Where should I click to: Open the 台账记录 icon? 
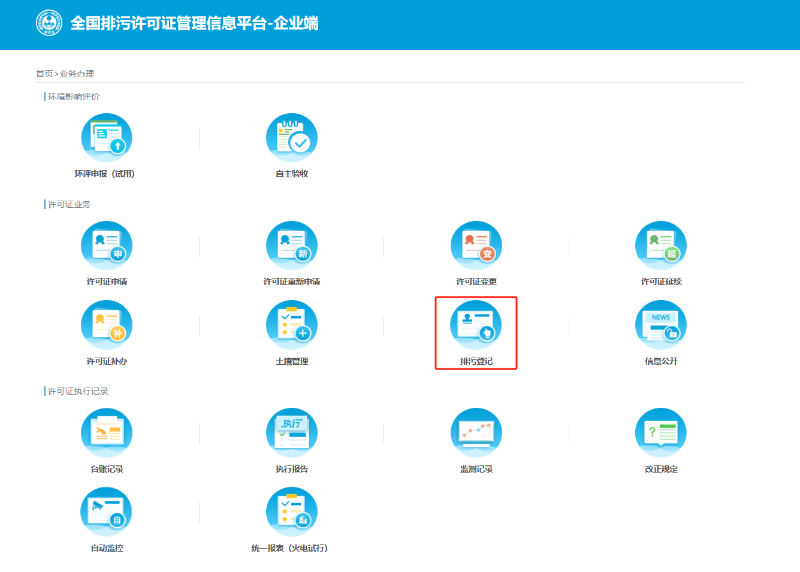(x=106, y=434)
